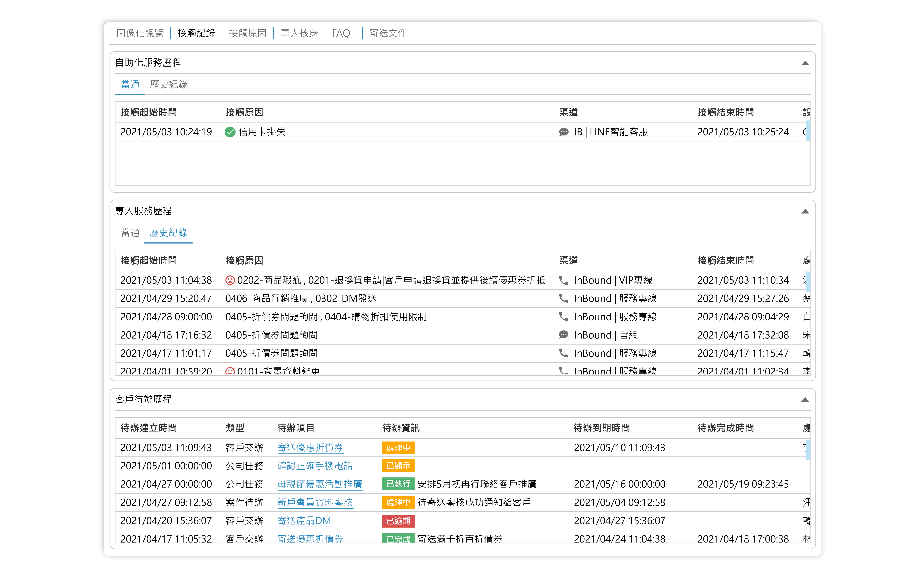Viewport: 924px width, 577px height.
Task: Click phone icon on 2021/04/17 服務專線 row
Action: pos(564,353)
